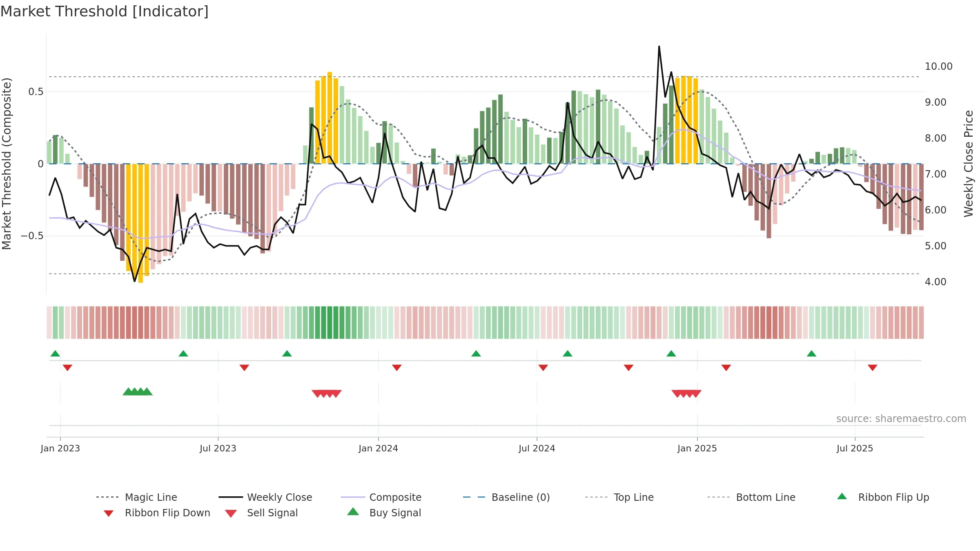Click the Ribbon Flip Down marker near Jan 2023
Image resolution: width=980 pixels, height=551 pixels.
[67, 368]
